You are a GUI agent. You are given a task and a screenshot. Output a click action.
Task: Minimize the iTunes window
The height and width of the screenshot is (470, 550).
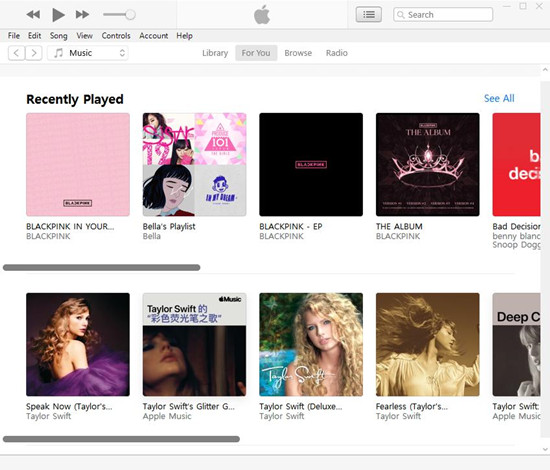507,6
